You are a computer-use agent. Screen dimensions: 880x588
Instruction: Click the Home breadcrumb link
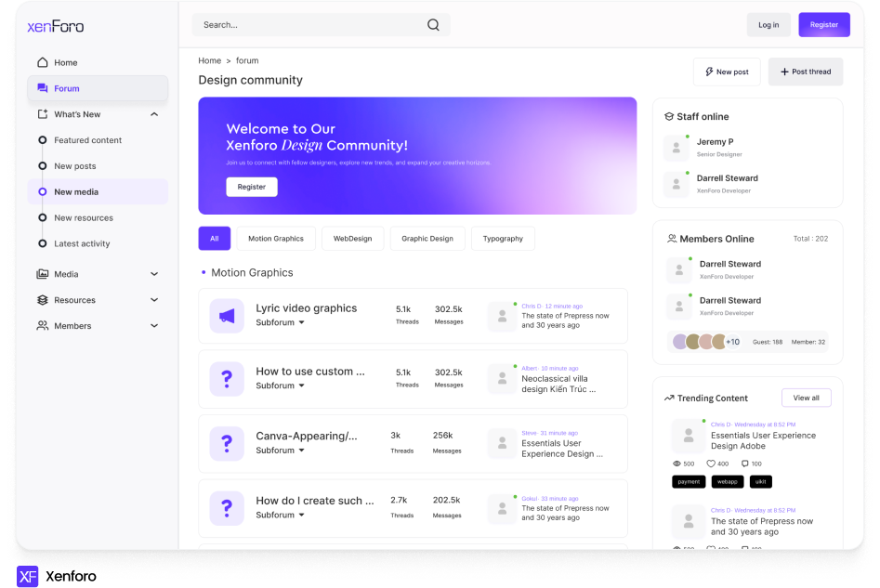point(209,60)
